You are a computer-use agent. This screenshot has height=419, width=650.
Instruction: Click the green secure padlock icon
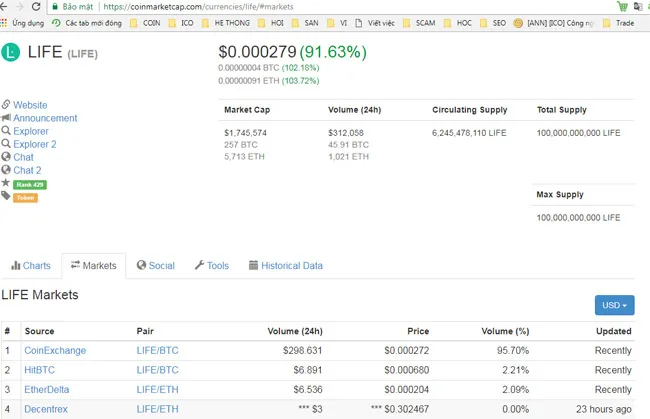pos(55,7)
